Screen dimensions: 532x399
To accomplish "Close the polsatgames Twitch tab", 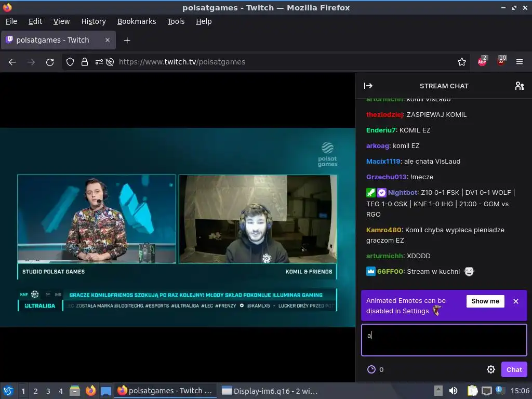I will (x=108, y=40).
